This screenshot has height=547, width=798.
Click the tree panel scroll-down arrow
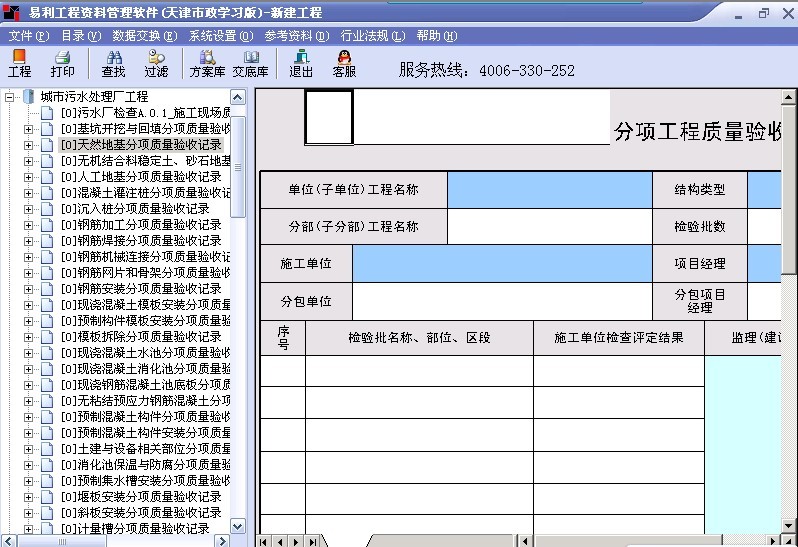(238, 526)
